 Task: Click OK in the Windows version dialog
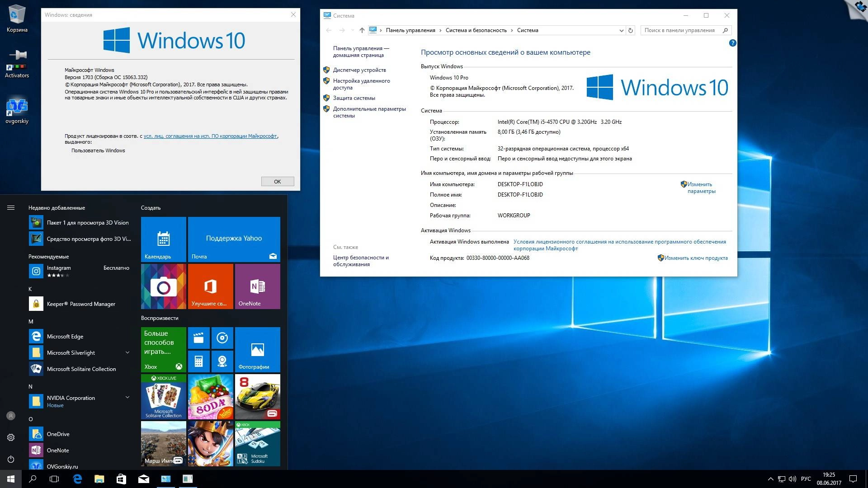(277, 181)
